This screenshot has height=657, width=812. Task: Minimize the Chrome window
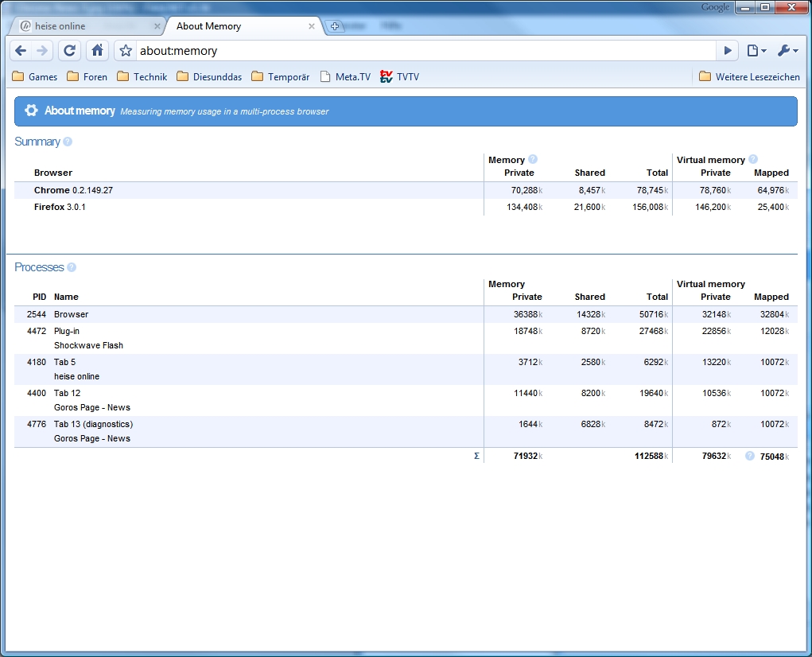pos(746,7)
